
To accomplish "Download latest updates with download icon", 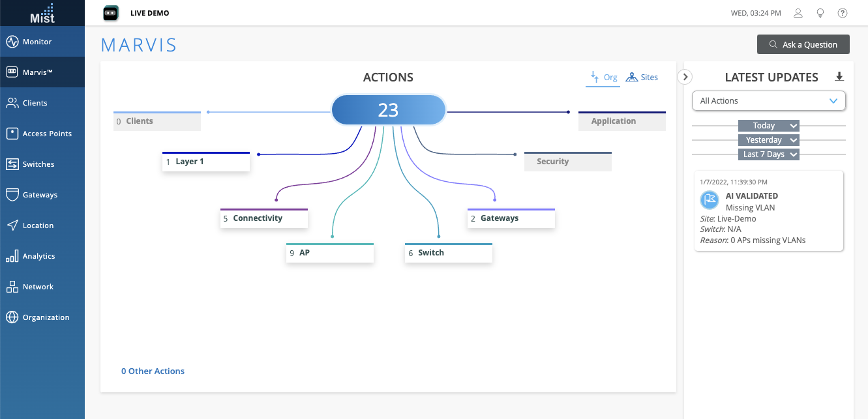I will (839, 77).
